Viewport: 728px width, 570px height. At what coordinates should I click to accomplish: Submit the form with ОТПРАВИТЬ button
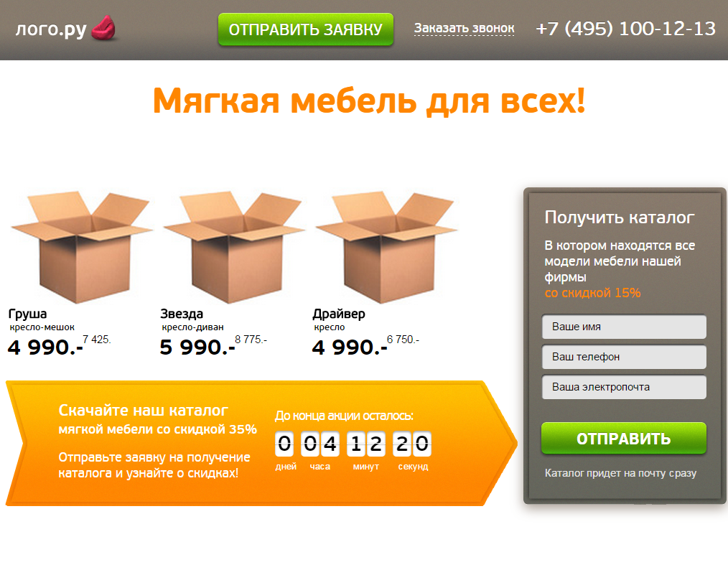[x=624, y=438]
